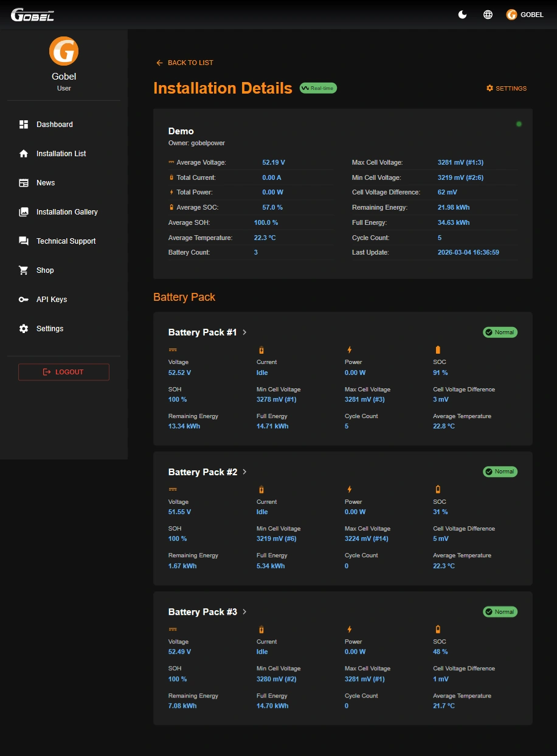Click the News icon in sidebar

click(x=24, y=183)
